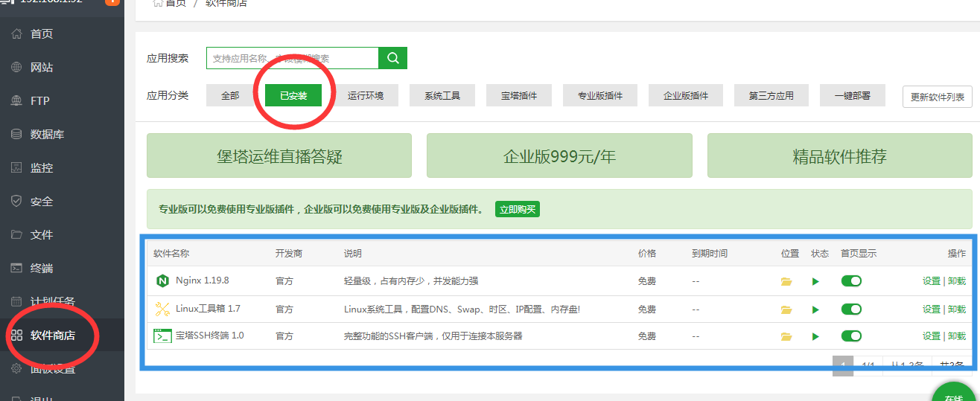Click the grid icon beside 软件商店
980x401 pixels.
(x=16, y=336)
